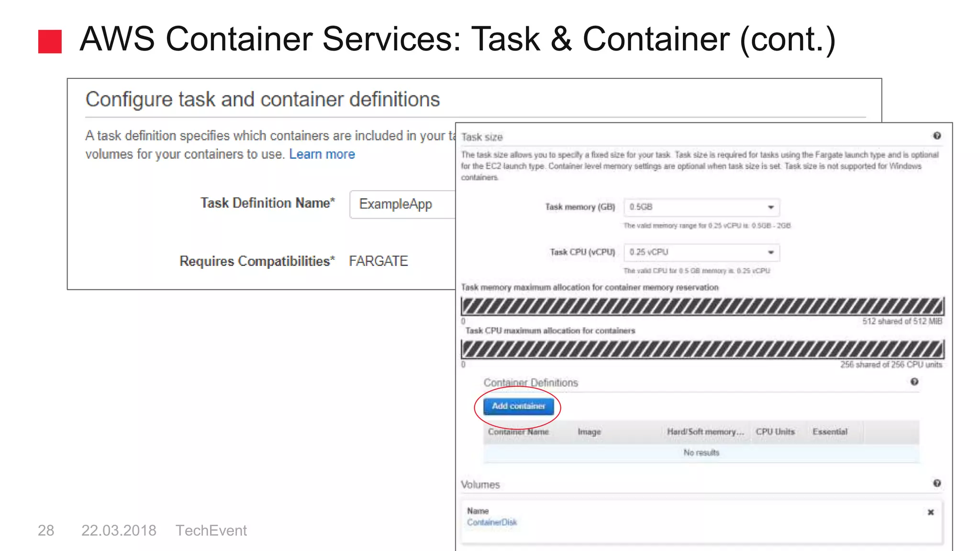Click the Volumes section heading

click(x=480, y=485)
